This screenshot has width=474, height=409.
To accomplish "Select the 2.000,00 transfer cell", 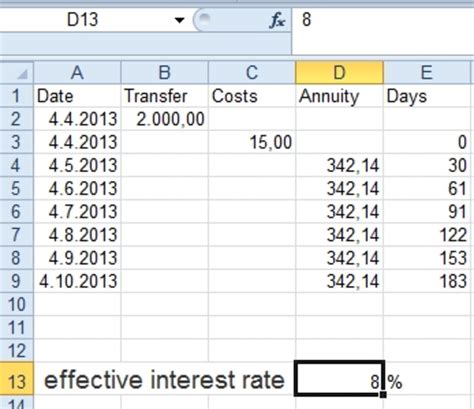I will pos(165,119).
